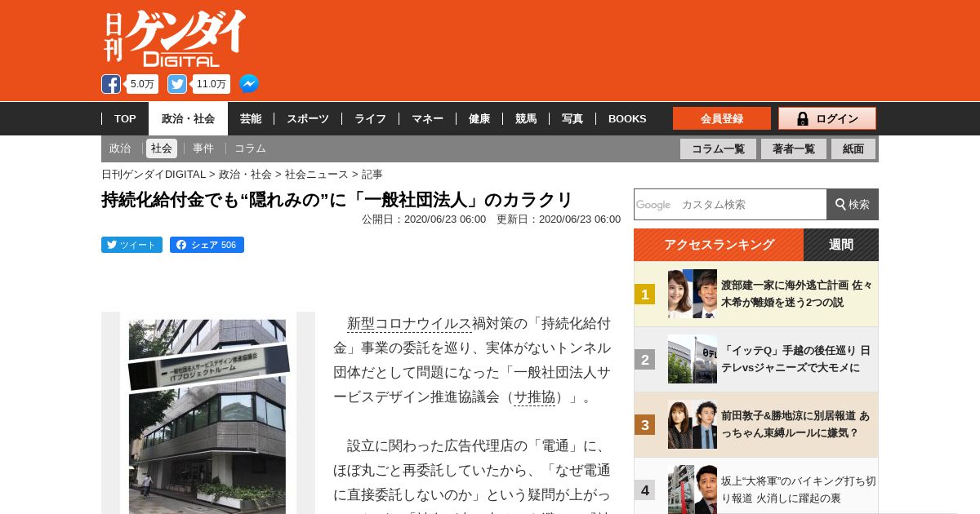Open ranking 4 坂上 article thumbnail
The image size is (980, 514).
693,490
